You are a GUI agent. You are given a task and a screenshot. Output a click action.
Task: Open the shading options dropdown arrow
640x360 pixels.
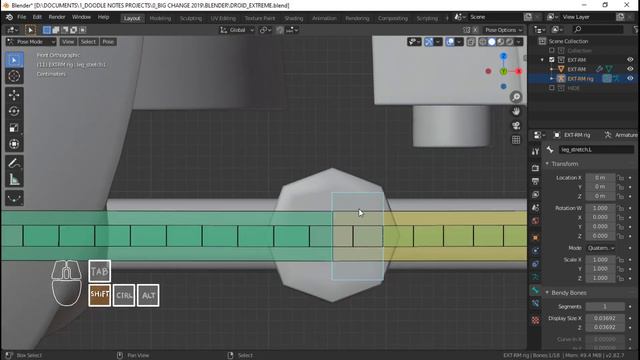(x=518, y=42)
